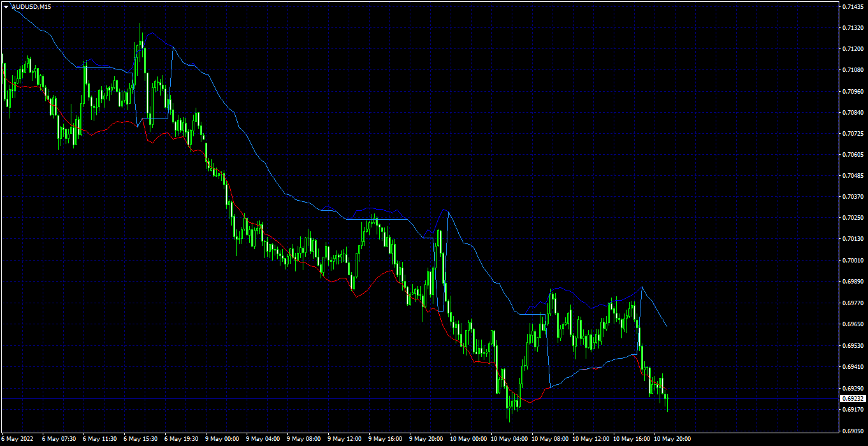Click the 9 May 20:00 time label
The width and height of the screenshot is (868, 446).
tap(426, 438)
